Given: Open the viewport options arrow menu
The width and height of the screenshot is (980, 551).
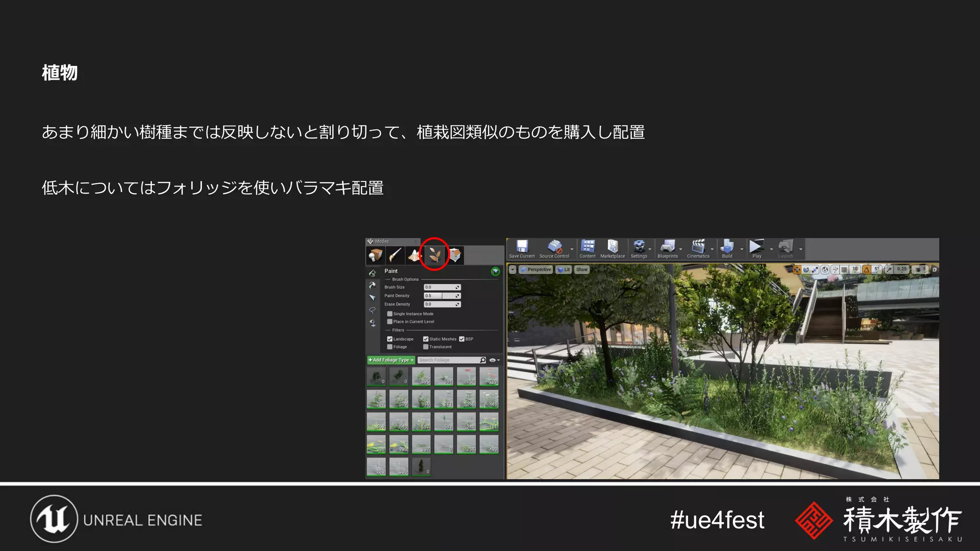Looking at the screenshot, I should pyautogui.click(x=512, y=270).
